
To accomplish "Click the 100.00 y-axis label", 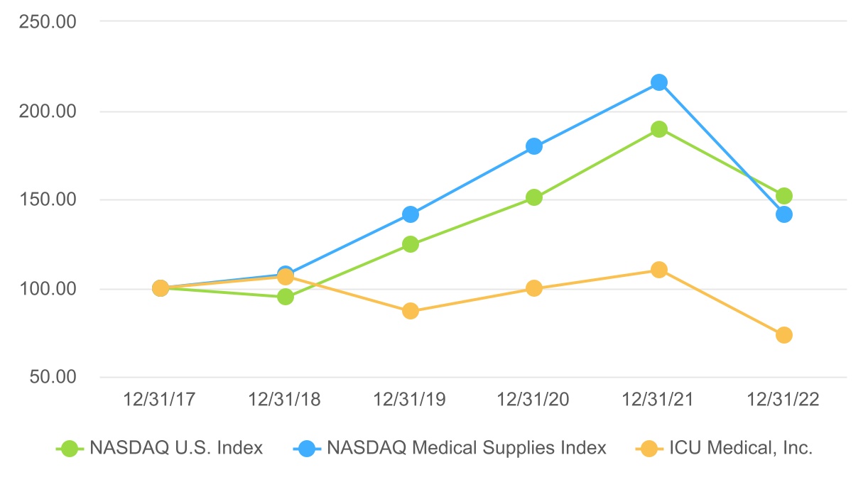I will pos(49,289).
